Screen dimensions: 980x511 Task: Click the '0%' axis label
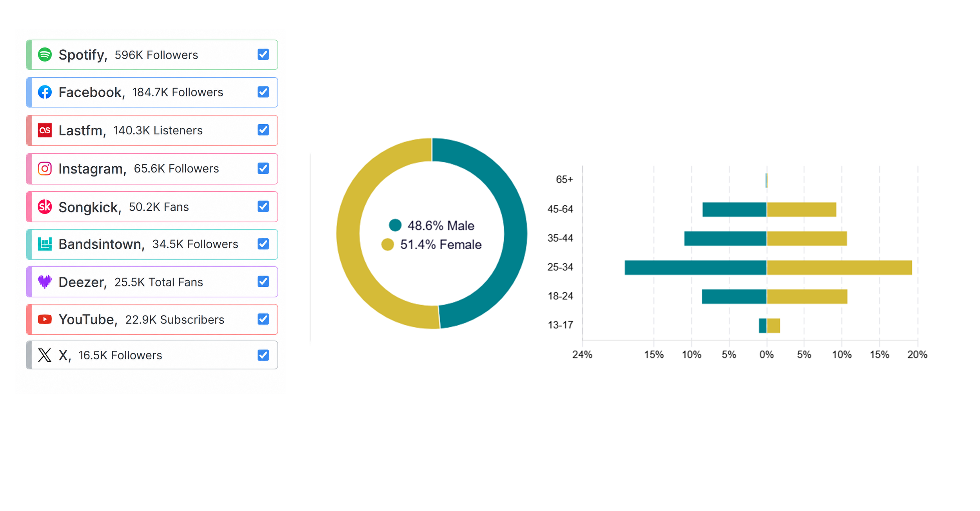tap(766, 355)
